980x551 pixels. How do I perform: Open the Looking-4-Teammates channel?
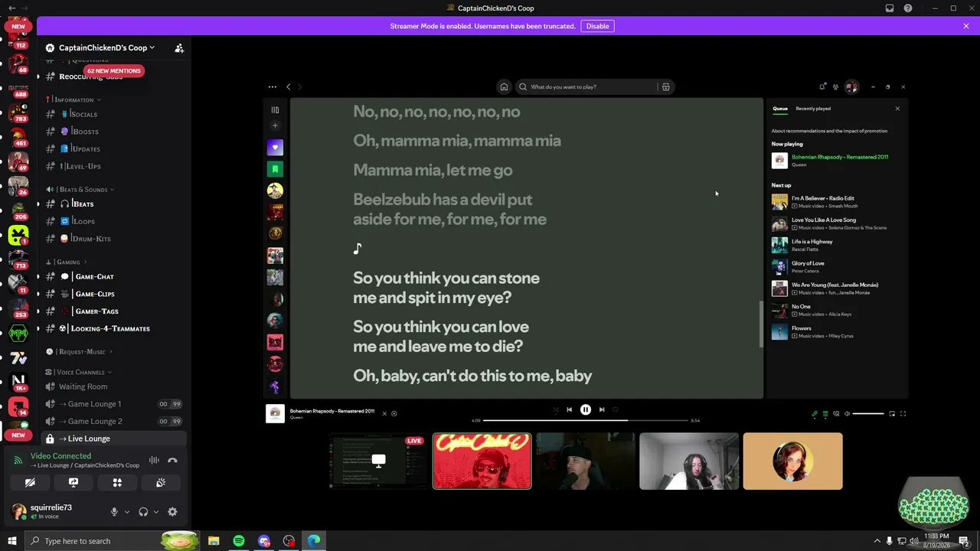[113, 328]
